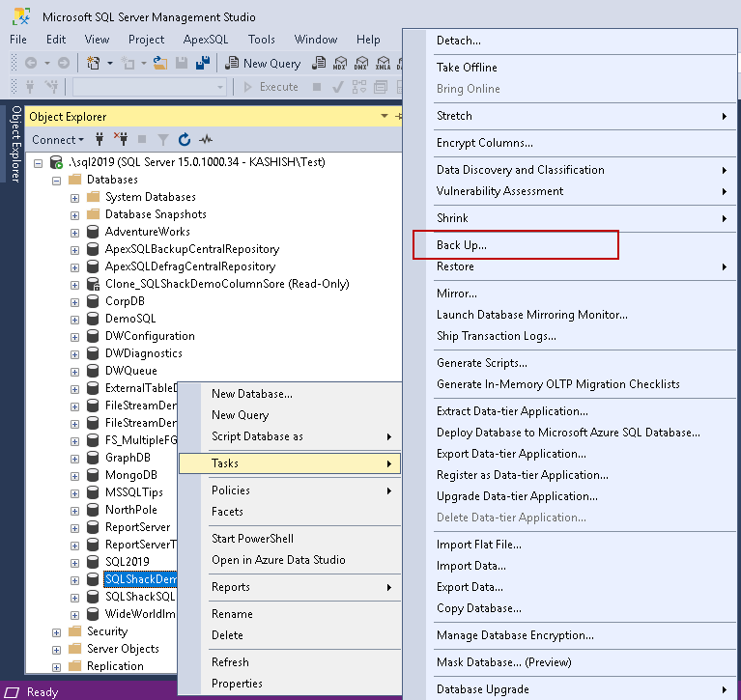Click the DMX query icon
Screen dimensions: 741x700
click(x=361, y=64)
